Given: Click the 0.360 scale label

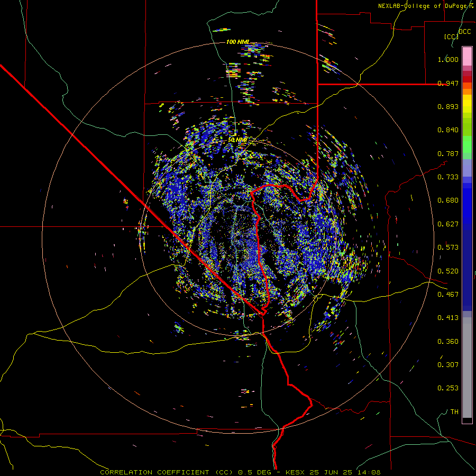Looking at the screenshot, I should [x=448, y=342].
